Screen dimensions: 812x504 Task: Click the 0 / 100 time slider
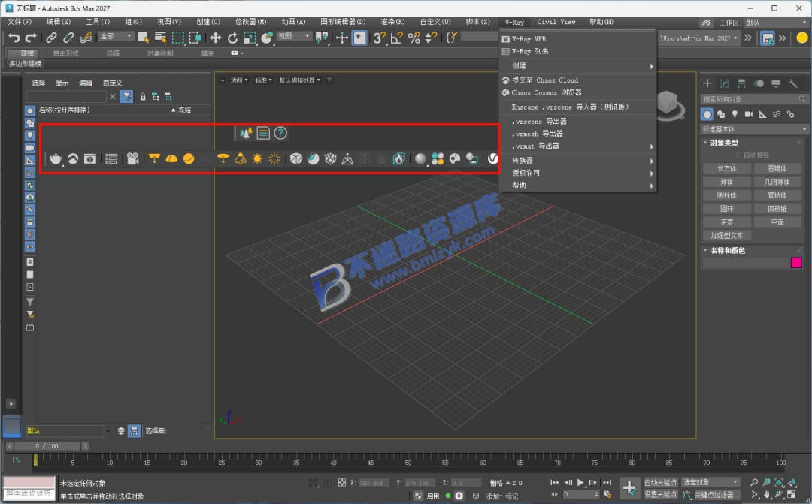click(x=47, y=446)
